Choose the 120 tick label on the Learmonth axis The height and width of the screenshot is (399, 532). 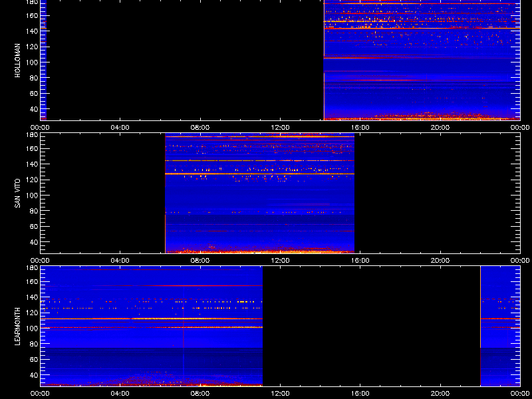[x=31, y=313]
